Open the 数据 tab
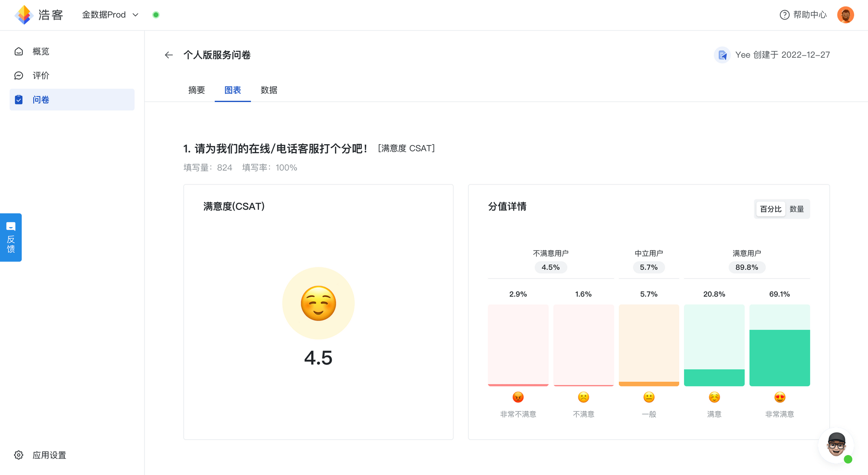The image size is (868, 475). click(x=269, y=90)
